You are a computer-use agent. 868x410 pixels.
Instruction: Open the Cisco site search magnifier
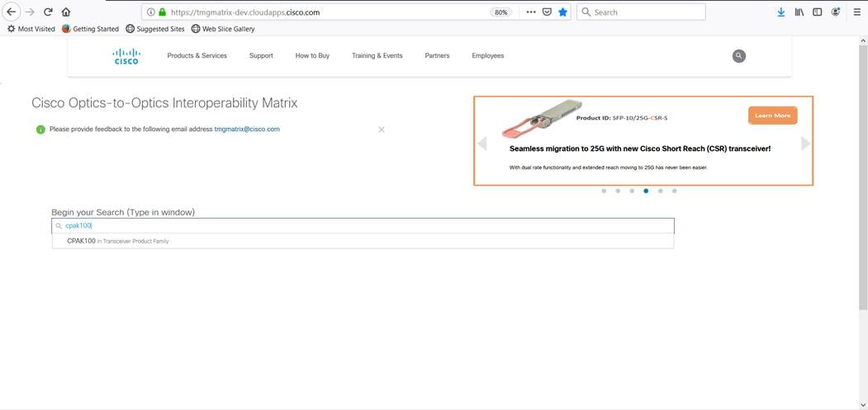coord(738,56)
